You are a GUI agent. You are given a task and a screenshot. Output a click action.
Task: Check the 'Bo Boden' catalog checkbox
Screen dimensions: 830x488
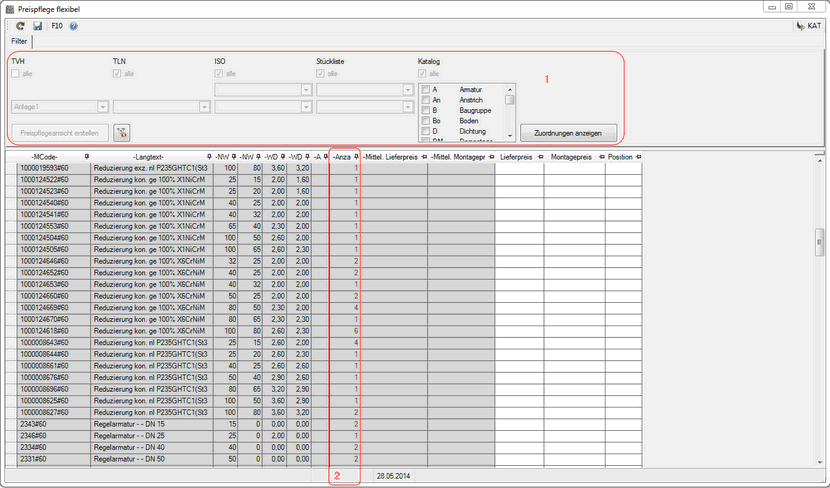point(426,120)
